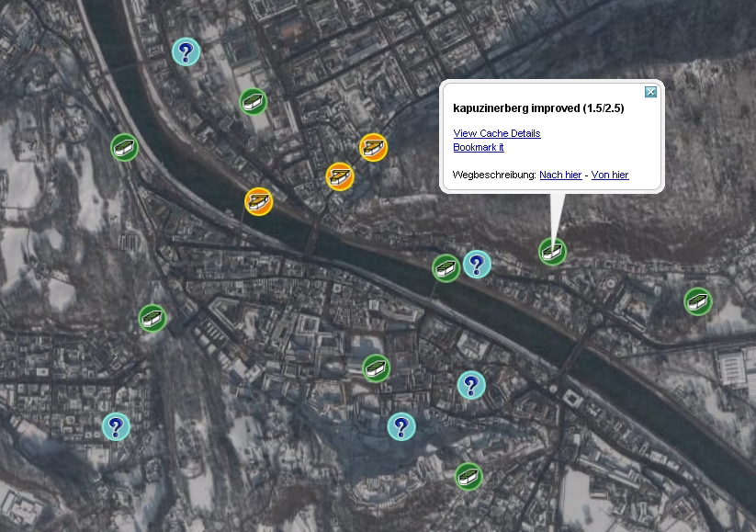The width and height of the screenshot is (756, 532).
Task: Click the Von hier directions link
Action: tap(609, 175)
